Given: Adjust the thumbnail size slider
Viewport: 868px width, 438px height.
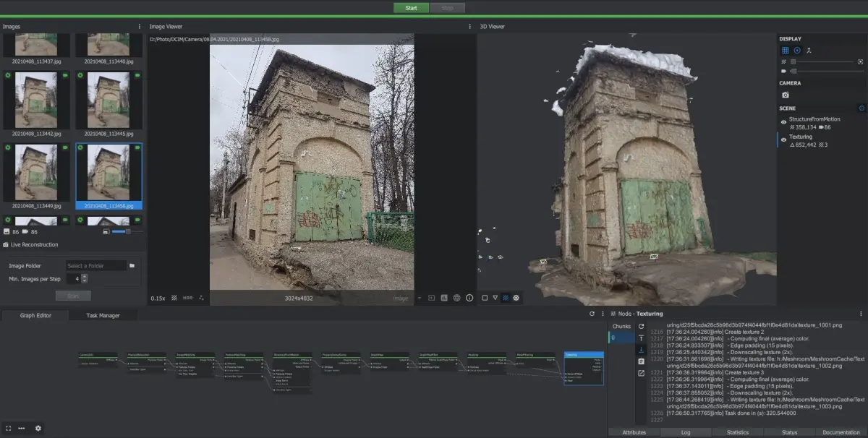Looking at the screenshot, I should [x=127, y=231].
